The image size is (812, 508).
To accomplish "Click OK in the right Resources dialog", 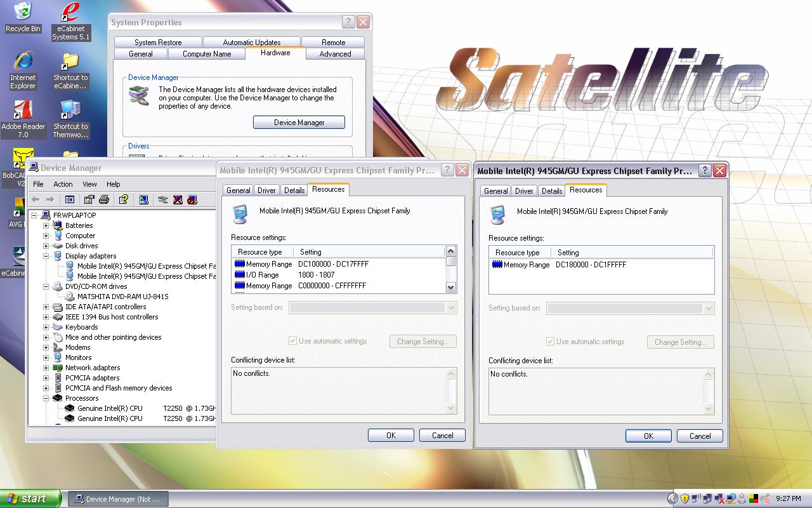I will click(648, 436).
